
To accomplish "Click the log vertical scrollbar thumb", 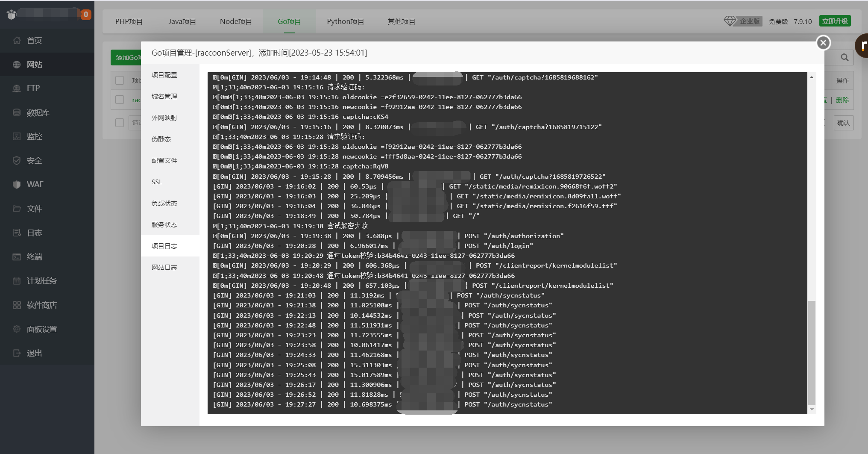I will [x=812, y=353].
